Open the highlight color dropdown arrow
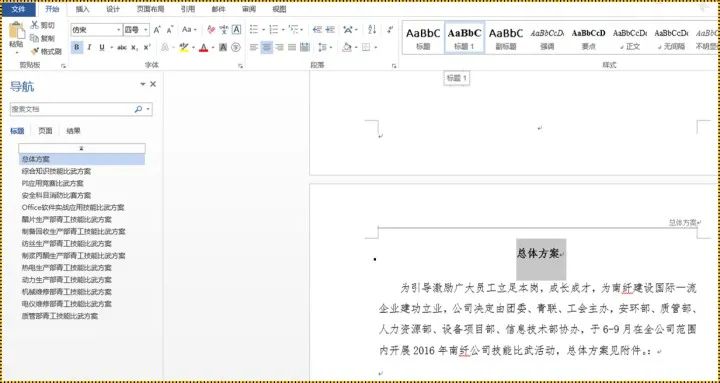Viewport: 720px width, 383px height. (193, 47)
